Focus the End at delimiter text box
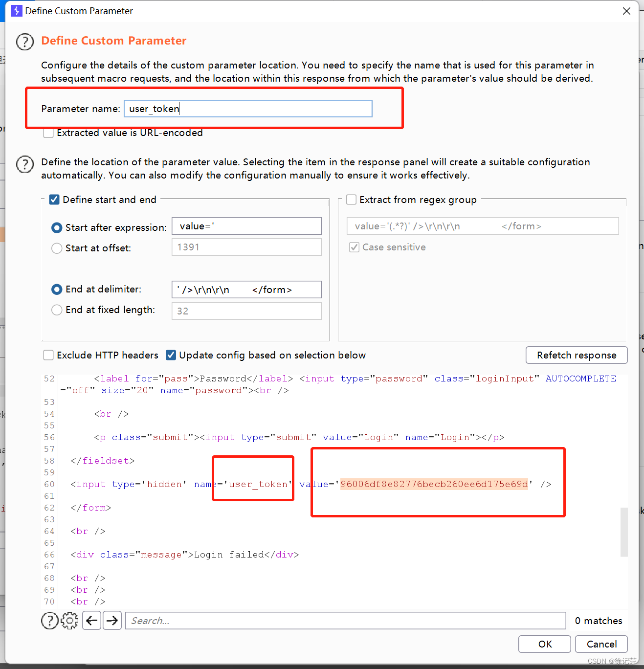Viewport: 644px width, 669px height. click(246, 290)
